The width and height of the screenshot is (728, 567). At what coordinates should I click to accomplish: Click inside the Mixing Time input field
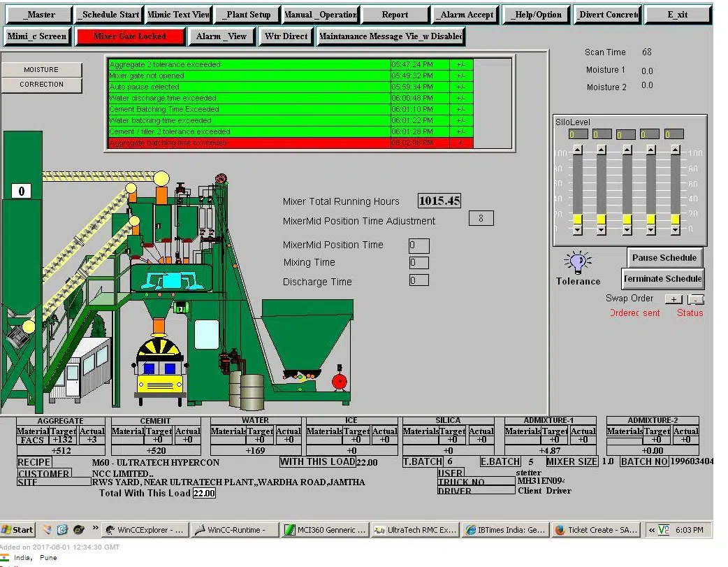tap(419, 263)
